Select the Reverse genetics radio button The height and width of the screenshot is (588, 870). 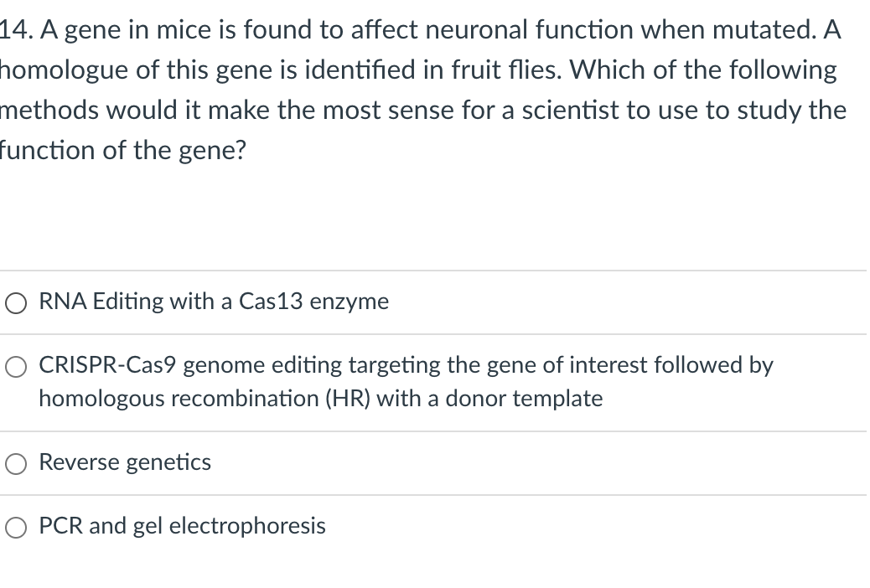(18, 463)
